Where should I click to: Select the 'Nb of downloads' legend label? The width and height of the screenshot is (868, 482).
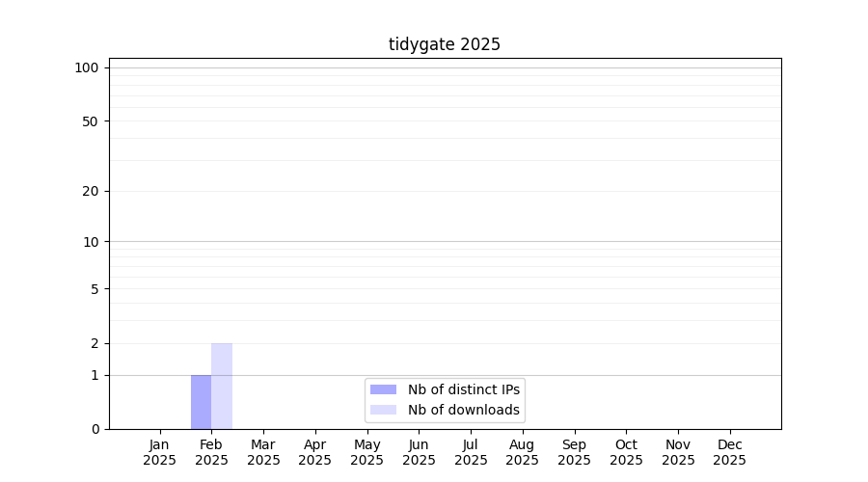click(464, 410)
